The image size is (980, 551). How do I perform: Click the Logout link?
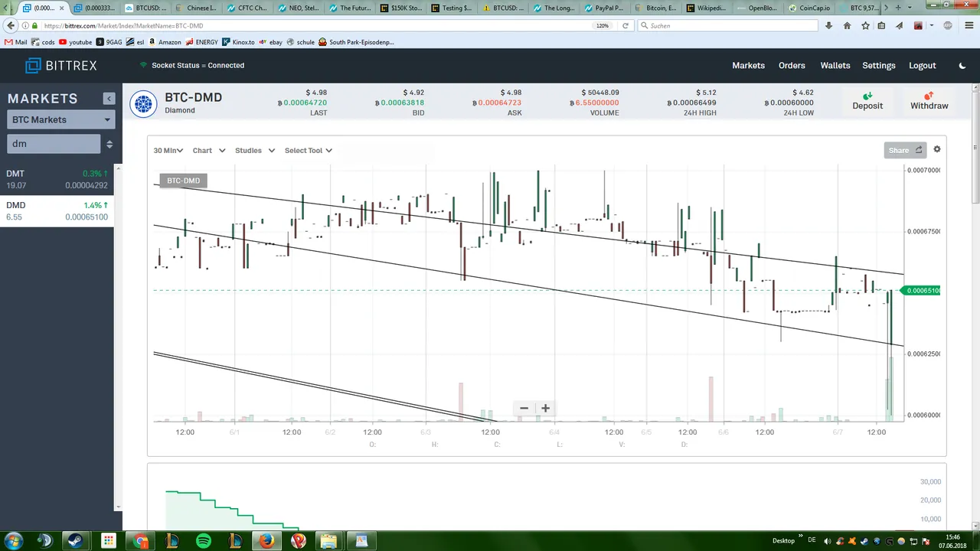(x=923, y=66)
